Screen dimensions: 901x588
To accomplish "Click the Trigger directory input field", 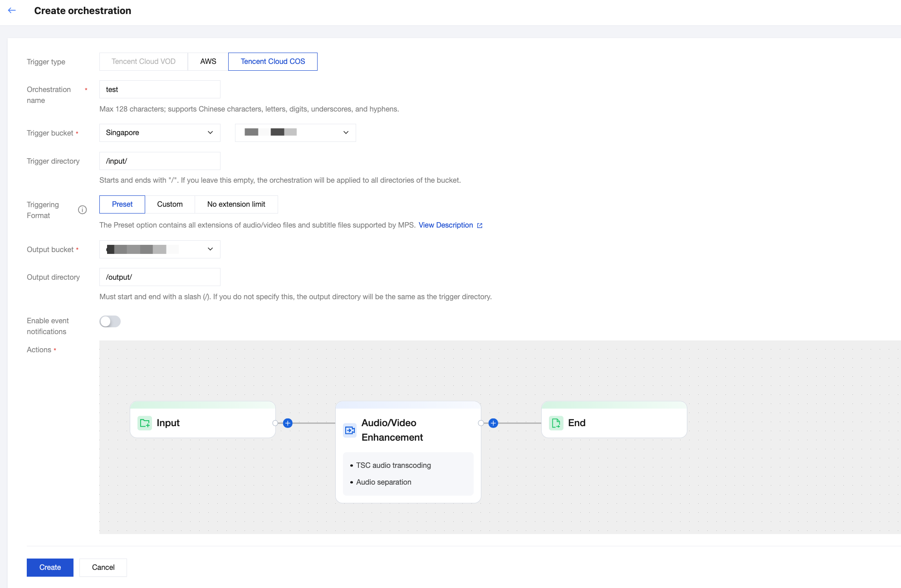I will 160,161.
